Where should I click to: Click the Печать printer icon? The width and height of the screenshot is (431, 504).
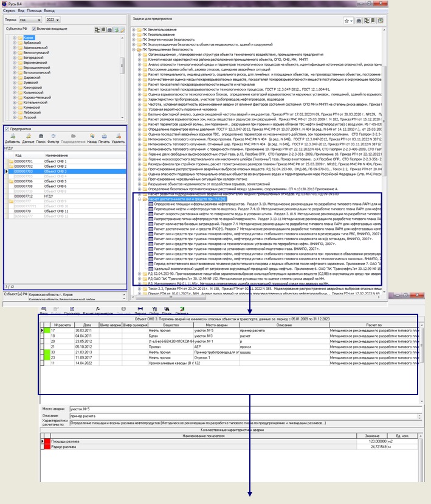click(105, 136)
